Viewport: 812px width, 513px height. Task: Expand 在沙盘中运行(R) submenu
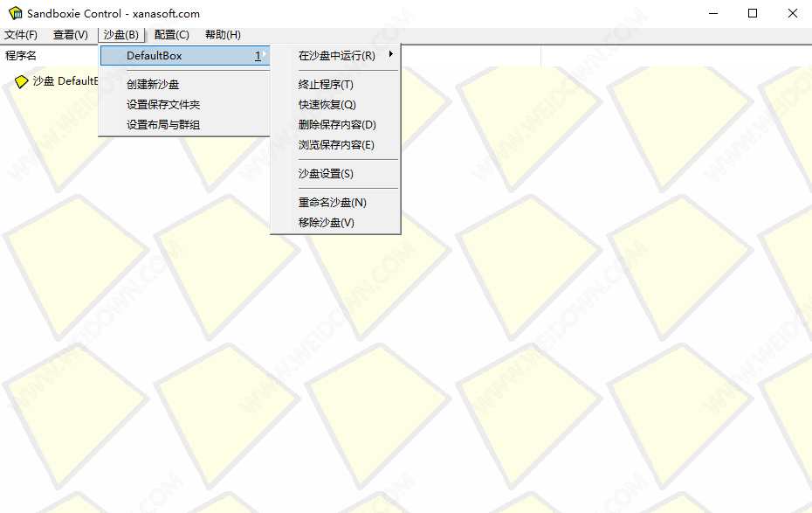pos(336,56)
